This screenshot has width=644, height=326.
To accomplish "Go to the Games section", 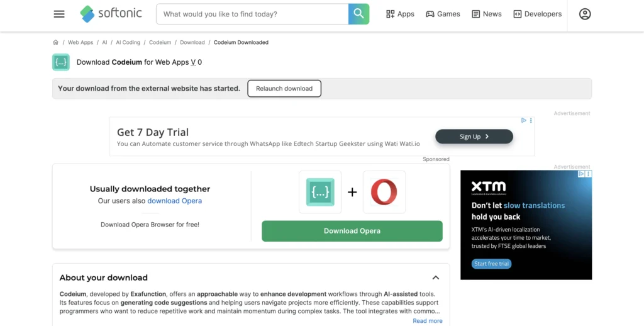I will 443,14.
